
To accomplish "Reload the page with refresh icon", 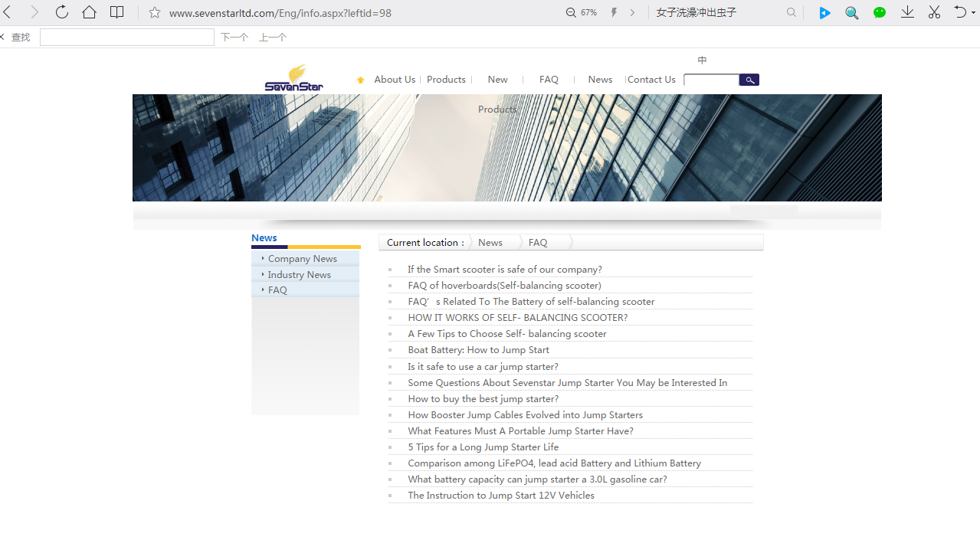I will coord(62,12).
